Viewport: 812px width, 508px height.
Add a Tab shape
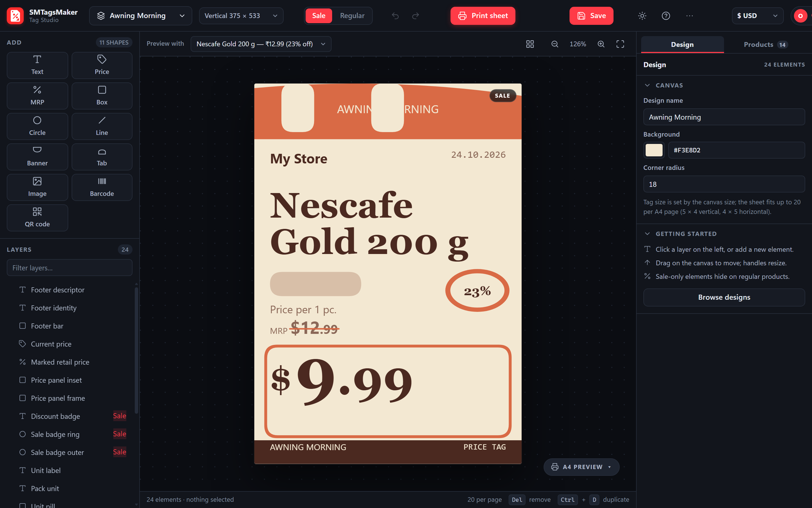(102, 157)
